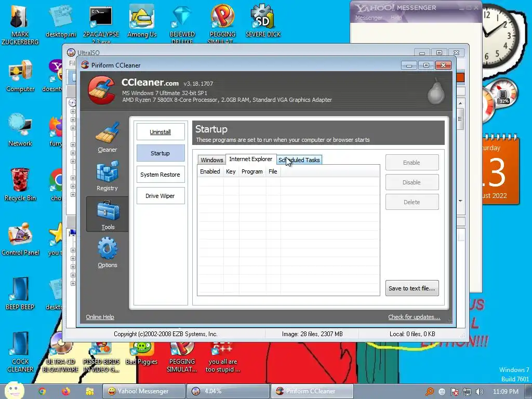532x399 pixels.
Task: Sort by the File column header
Action: coord(273,171)
